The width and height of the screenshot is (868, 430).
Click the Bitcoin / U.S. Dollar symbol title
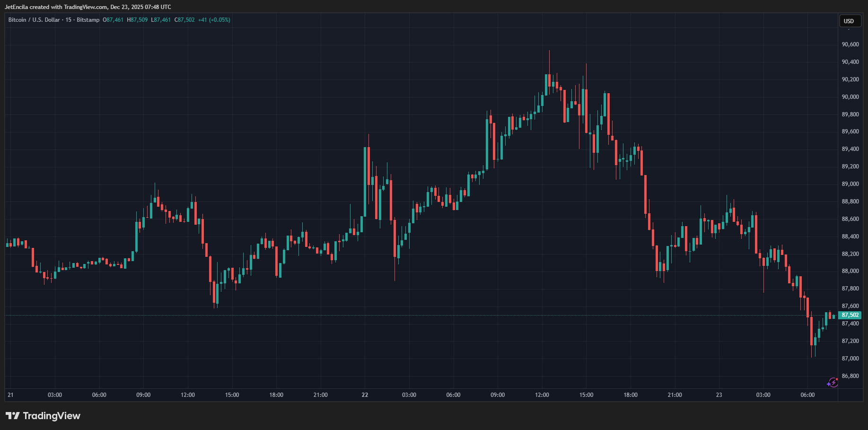click(34, 20)
